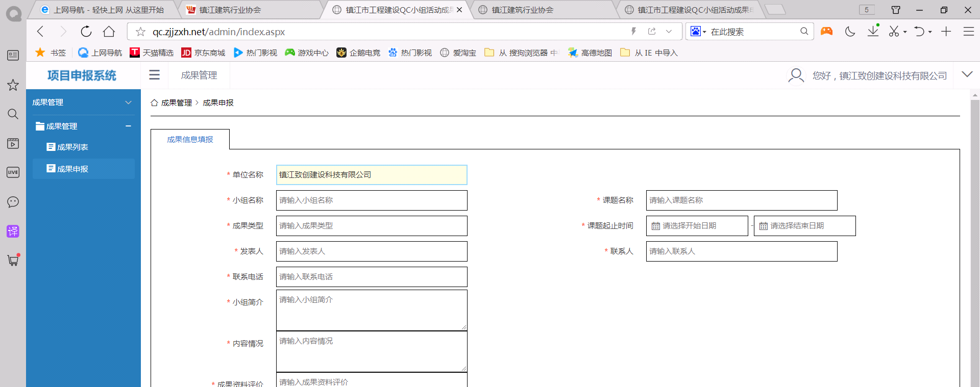Image resolution: width=980 pixels, height=387 pixels.
Task: Open the news panel icon in left sidebar
Action: click(x=13, y=55)
